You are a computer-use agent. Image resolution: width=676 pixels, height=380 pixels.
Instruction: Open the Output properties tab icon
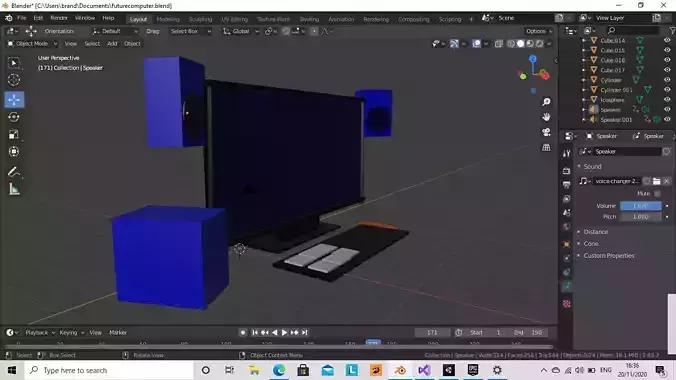pyautogui.click(x=566, y=185)
